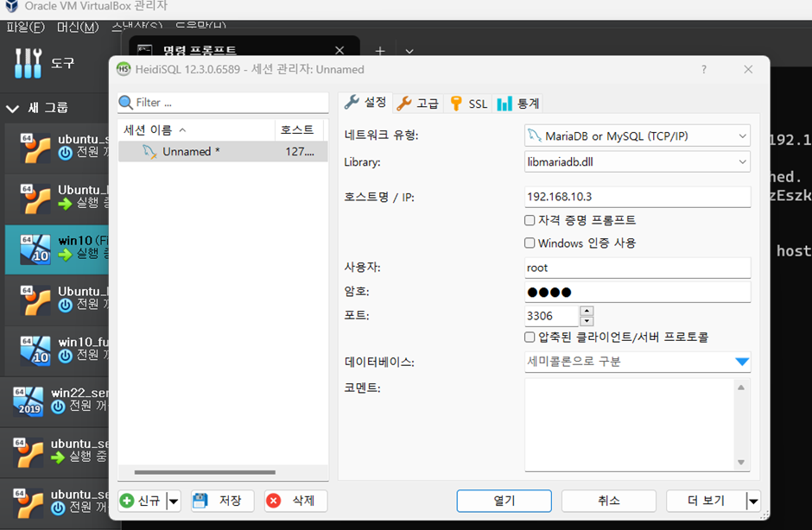Click the 더 보기 button
The image size is (812, 530).
point(706,501)
